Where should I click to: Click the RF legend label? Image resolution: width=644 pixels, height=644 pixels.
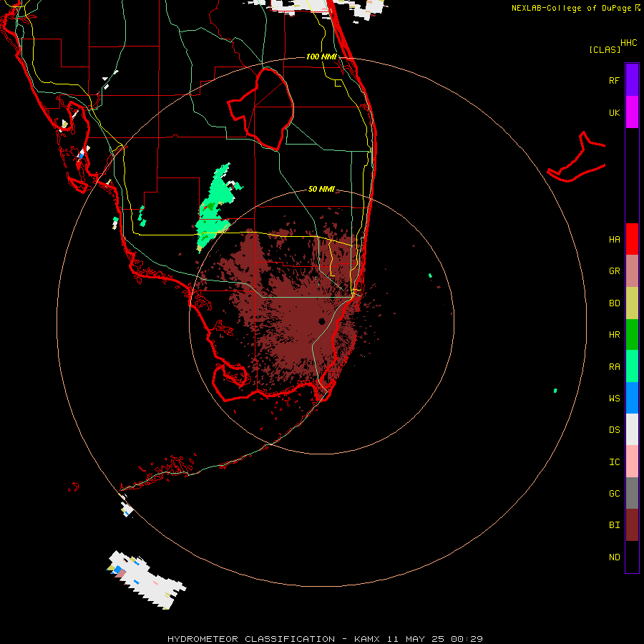coord(614,80)
